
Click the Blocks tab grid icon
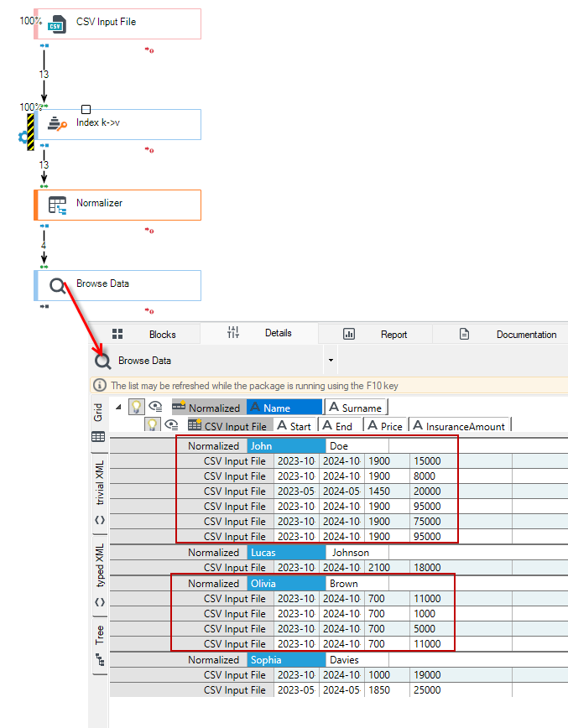[117, 334]
